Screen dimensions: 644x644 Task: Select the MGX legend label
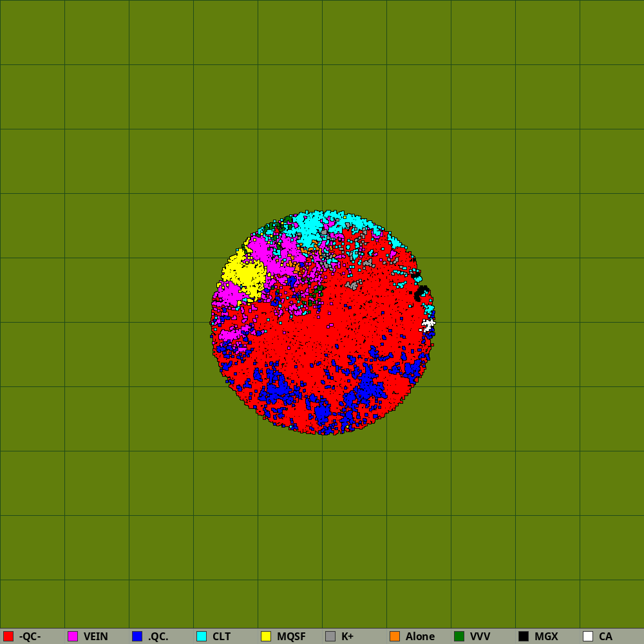pyautogui.click(x=546, y=637)
